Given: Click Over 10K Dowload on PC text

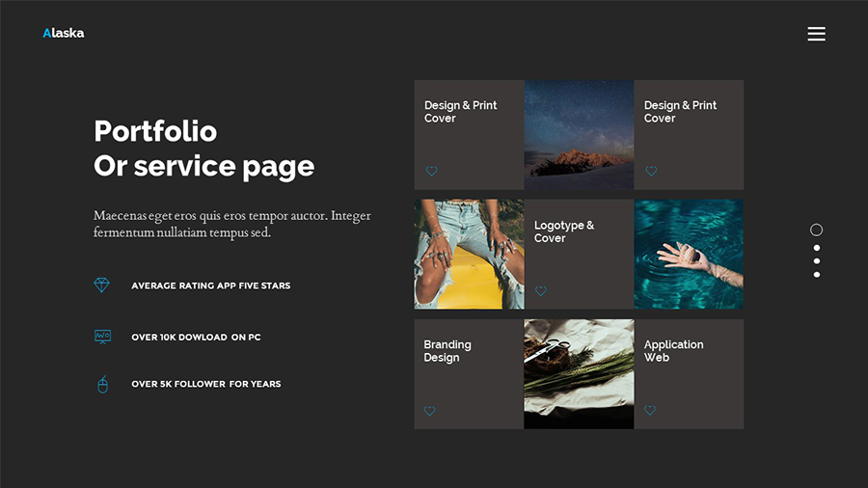Looking at the screenshot, I should point(196,337).
